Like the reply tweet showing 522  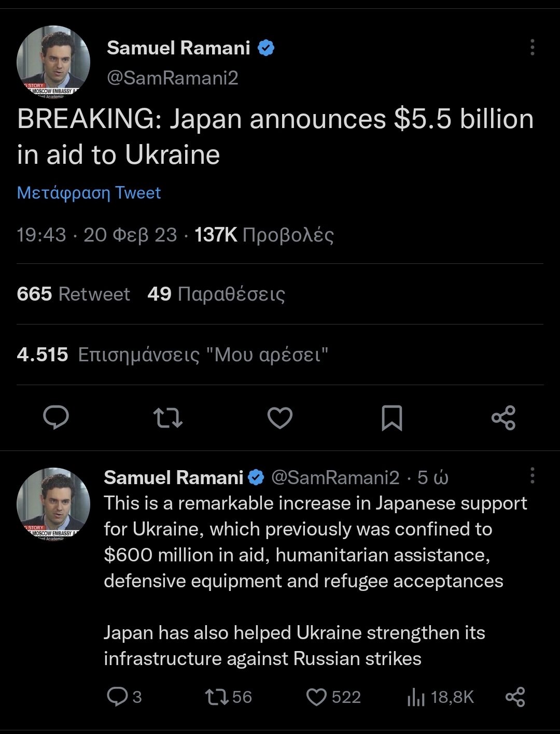333,697
